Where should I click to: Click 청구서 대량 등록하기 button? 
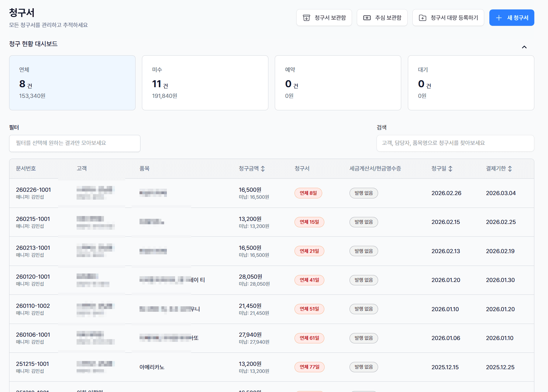tap(448, 18)
